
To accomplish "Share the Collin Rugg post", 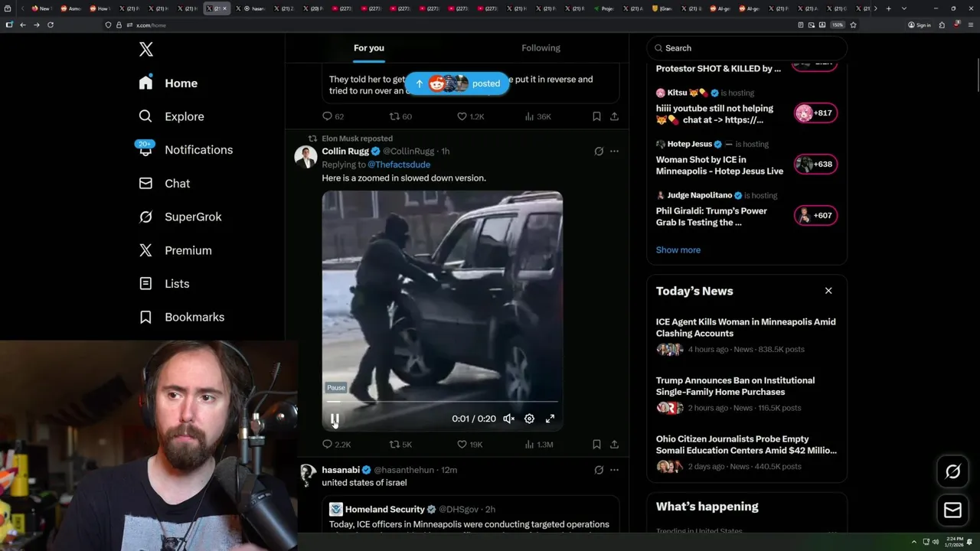I will tap(614, 444).
